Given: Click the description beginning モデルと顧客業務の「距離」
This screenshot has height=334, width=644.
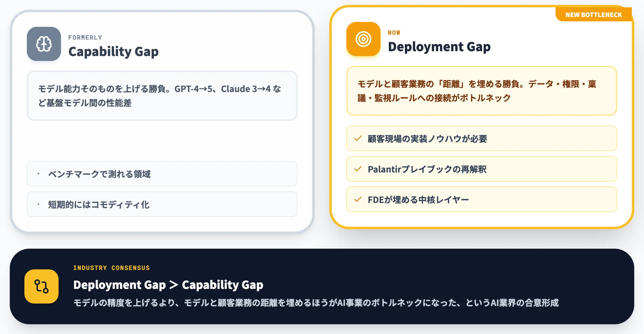Looking at the screenshot, I should [482, 91].
